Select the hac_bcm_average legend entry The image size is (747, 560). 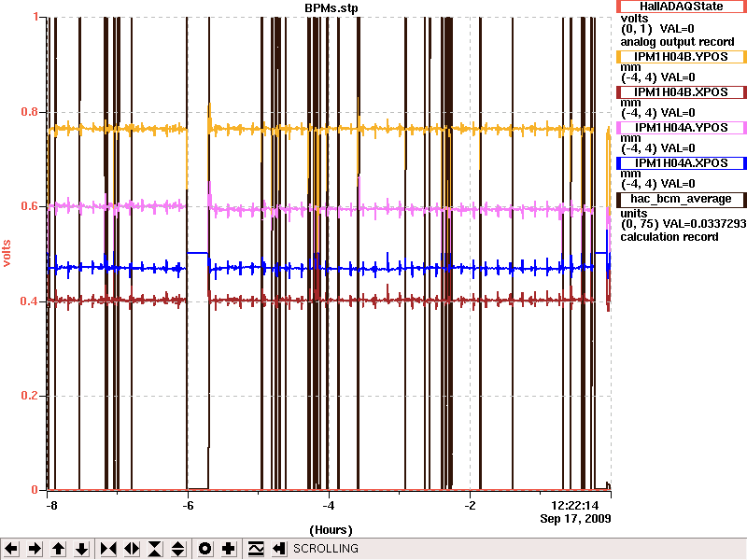(x=682, y=200)
